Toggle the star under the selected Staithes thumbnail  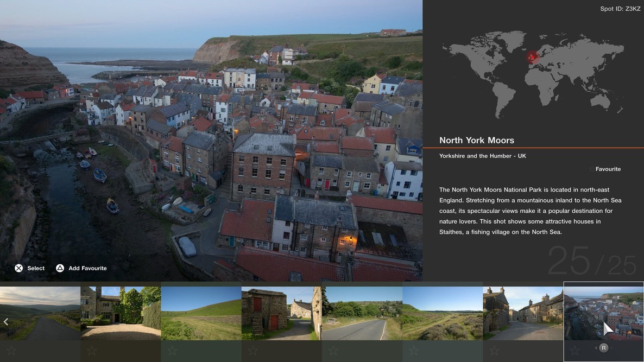pyautogui.click(x=574, y=351)
